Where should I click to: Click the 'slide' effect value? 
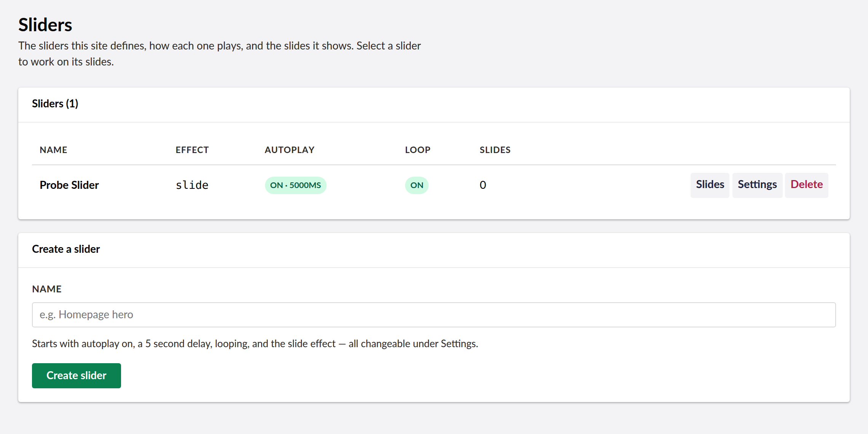192,185
